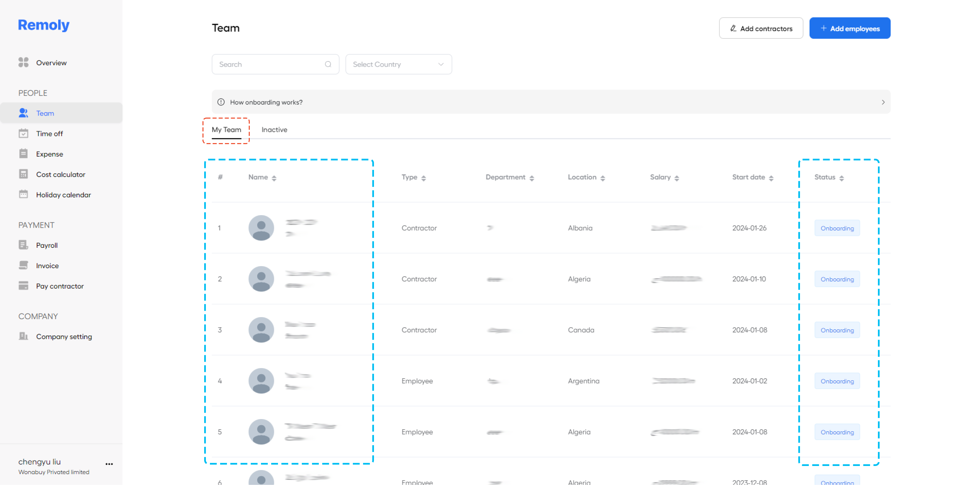Viewport: 980px width, 485px height.
Task: Click Add contractors button
Action: 761,28
